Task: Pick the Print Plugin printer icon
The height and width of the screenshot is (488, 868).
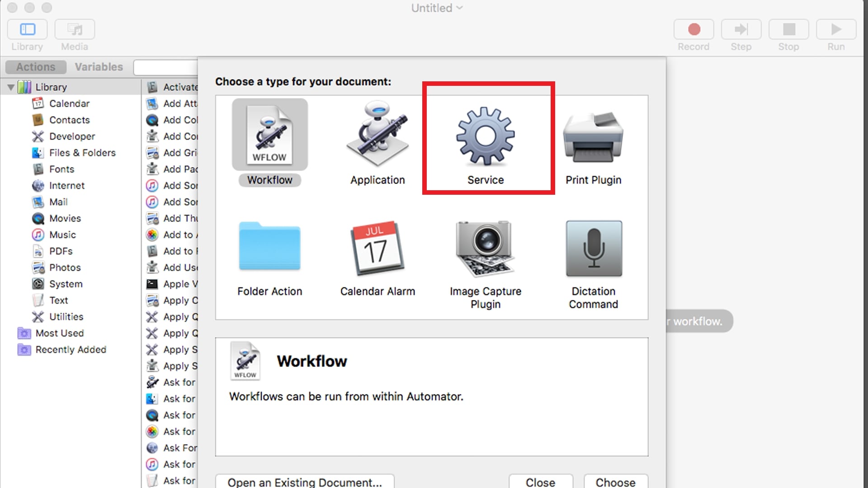Action: (x=593, y=137)
